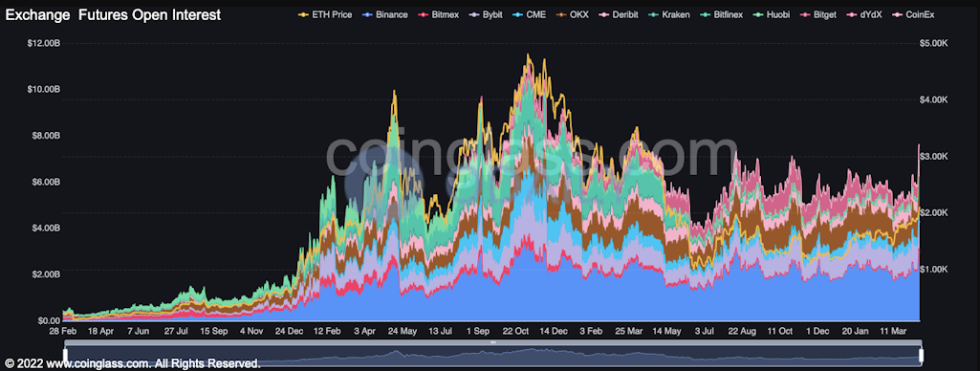The image size is (980, 371).
Task: Click the 22 Aug date label
Action: tap(741, 331)
